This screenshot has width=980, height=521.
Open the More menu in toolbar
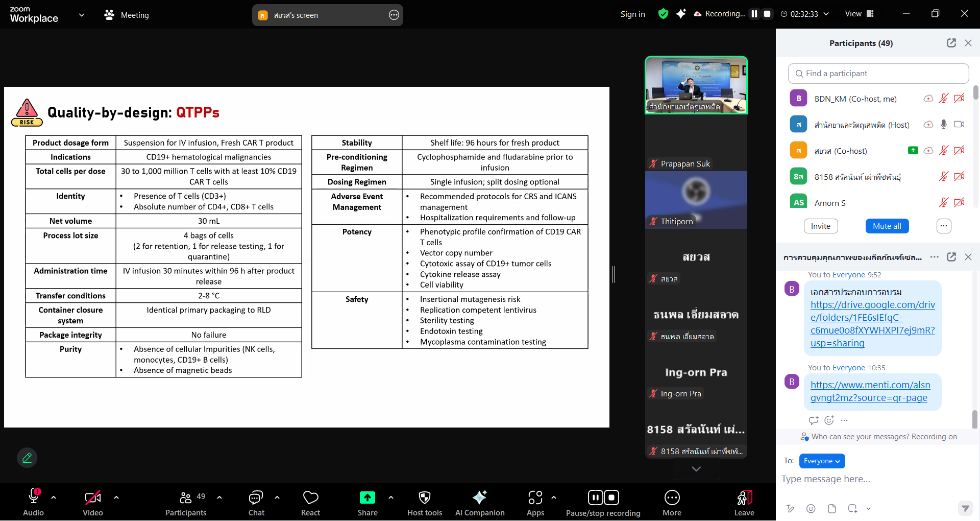(672, 498)
